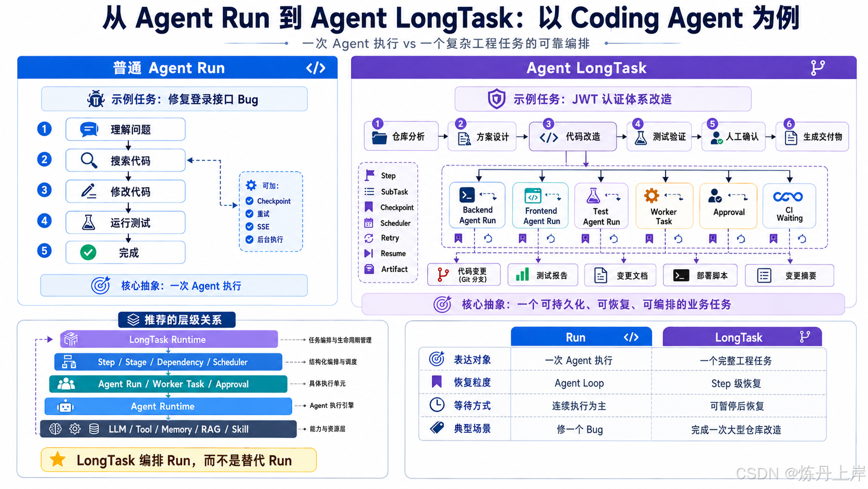
Task: Toggle the 重试 checkmark in 可加 box
Action: tap(249, 214)
